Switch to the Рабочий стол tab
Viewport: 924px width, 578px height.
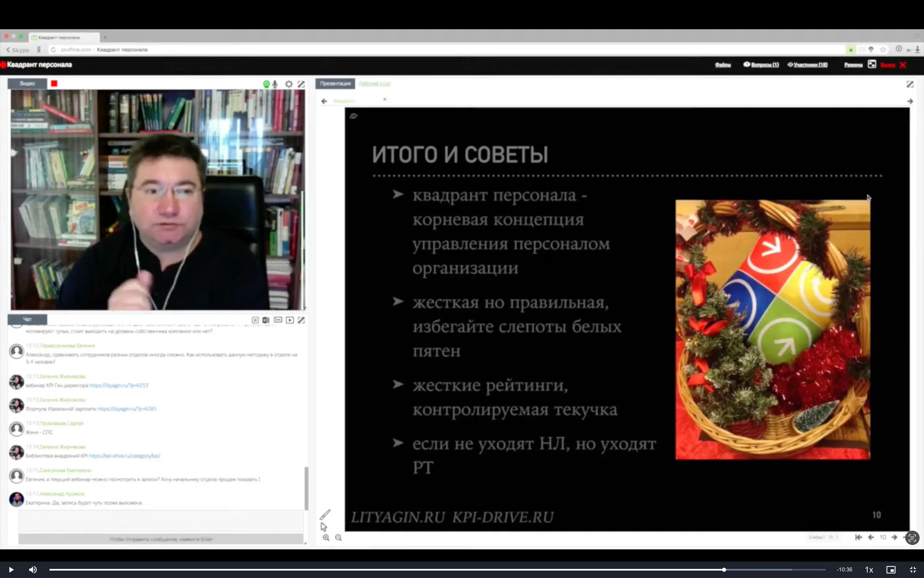click(375, 83)
